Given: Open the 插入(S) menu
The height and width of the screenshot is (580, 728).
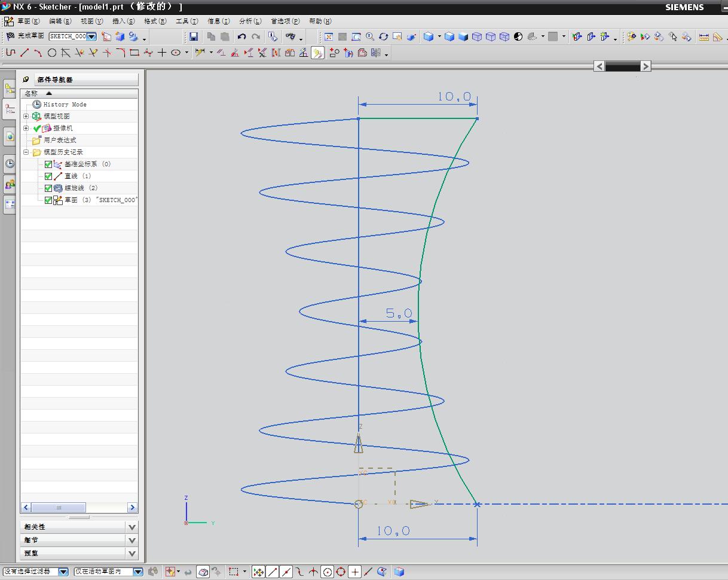Looking at the screenshot, I should (123, 21).
